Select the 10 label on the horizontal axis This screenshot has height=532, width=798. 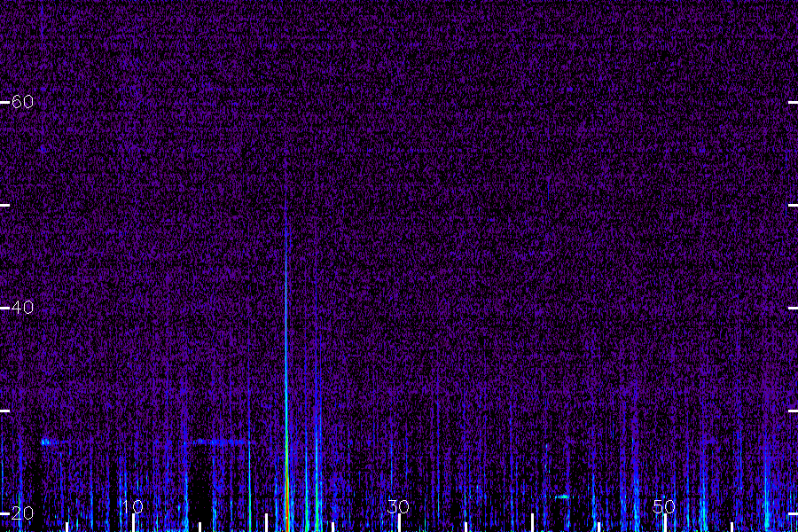(x=133, y=506)
